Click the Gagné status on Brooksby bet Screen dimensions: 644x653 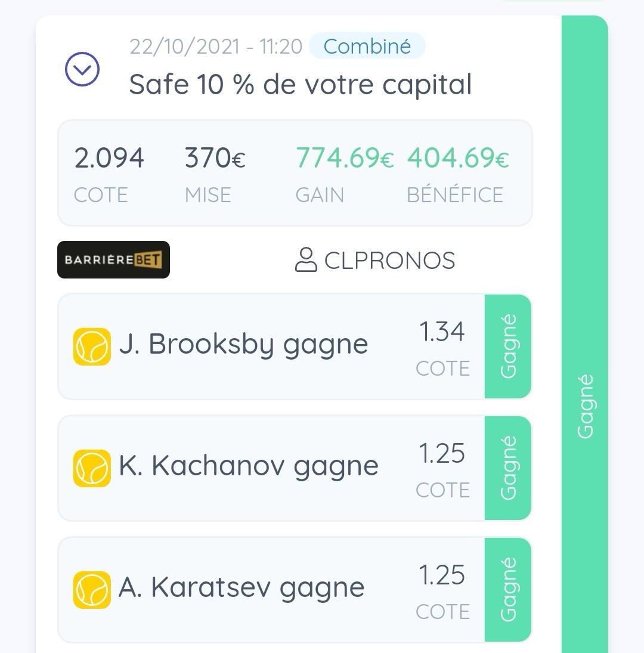tap(508, 346)
